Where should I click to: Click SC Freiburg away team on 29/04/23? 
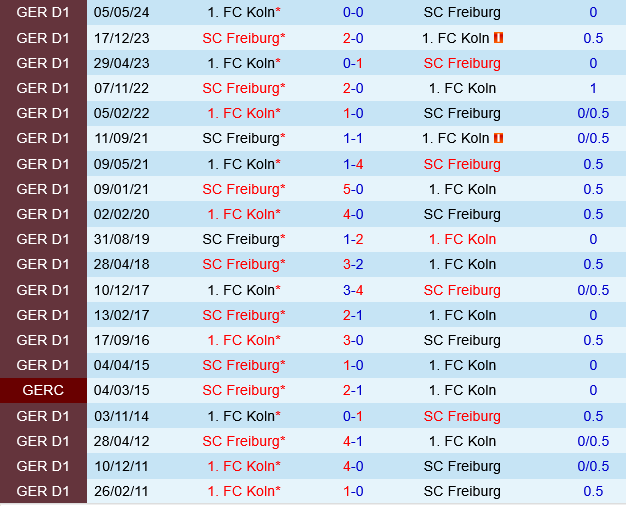[x=462, y=63]
